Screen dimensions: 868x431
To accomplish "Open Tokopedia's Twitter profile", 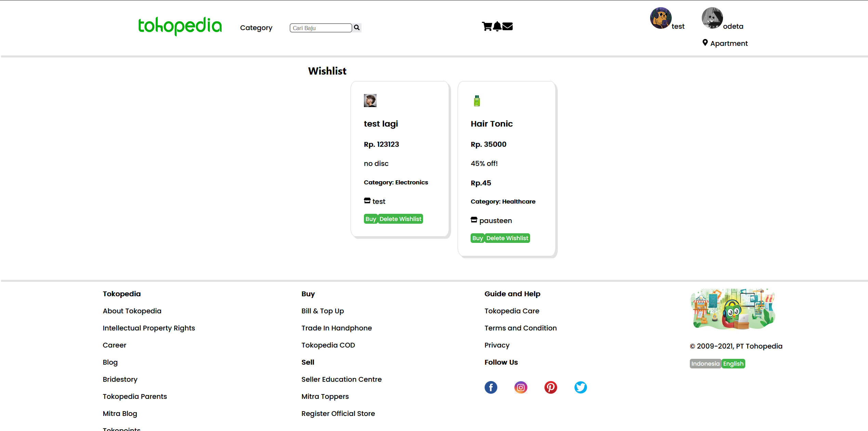I will click(x=580, y=387).
